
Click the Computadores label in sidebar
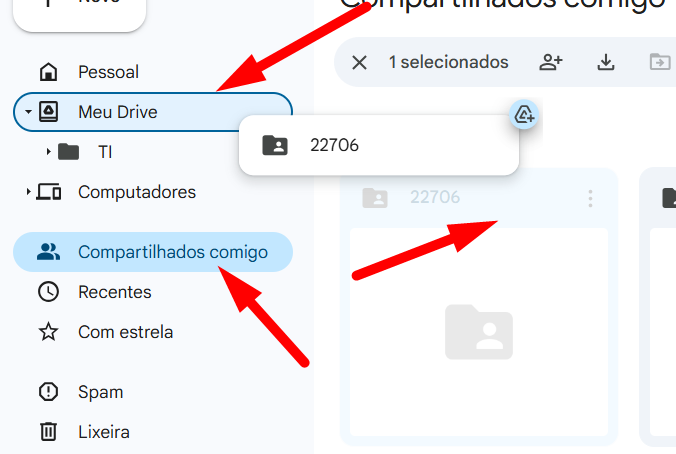(137, 192)
